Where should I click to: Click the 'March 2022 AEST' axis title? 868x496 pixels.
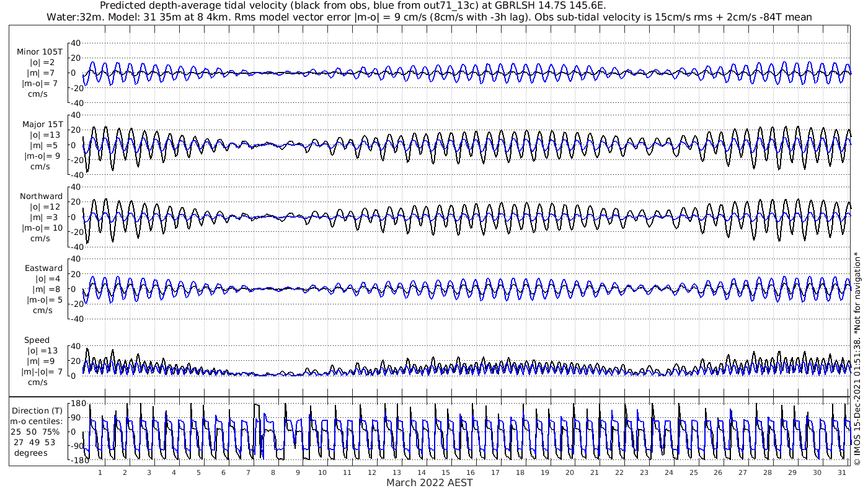[430, 483]
